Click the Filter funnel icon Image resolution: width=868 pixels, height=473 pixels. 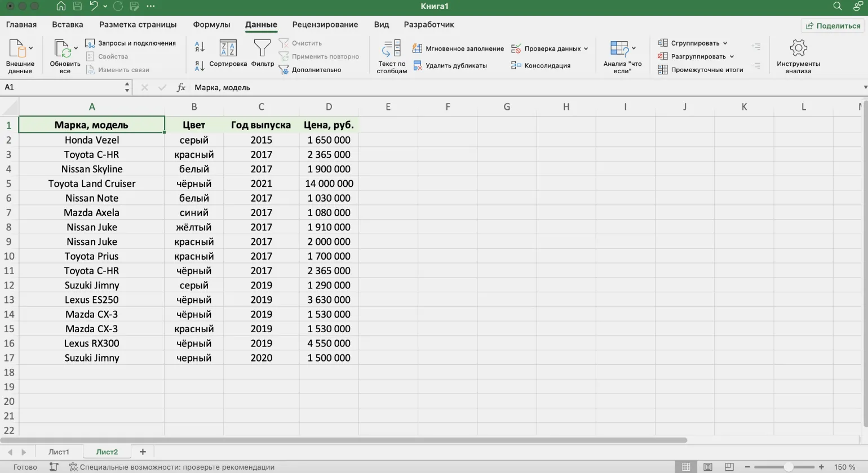click(x=262, y=49)
